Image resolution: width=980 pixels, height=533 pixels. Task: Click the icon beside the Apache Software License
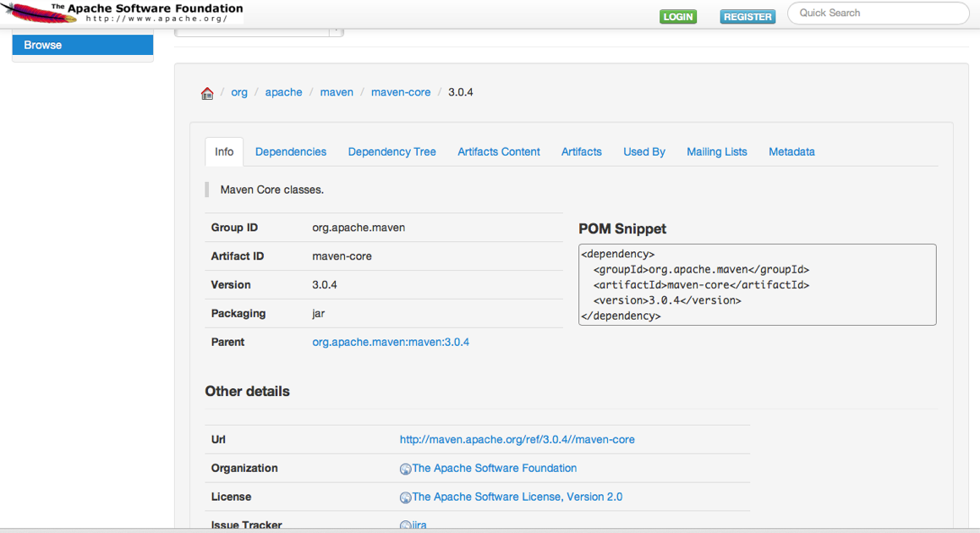click(405, 497)
